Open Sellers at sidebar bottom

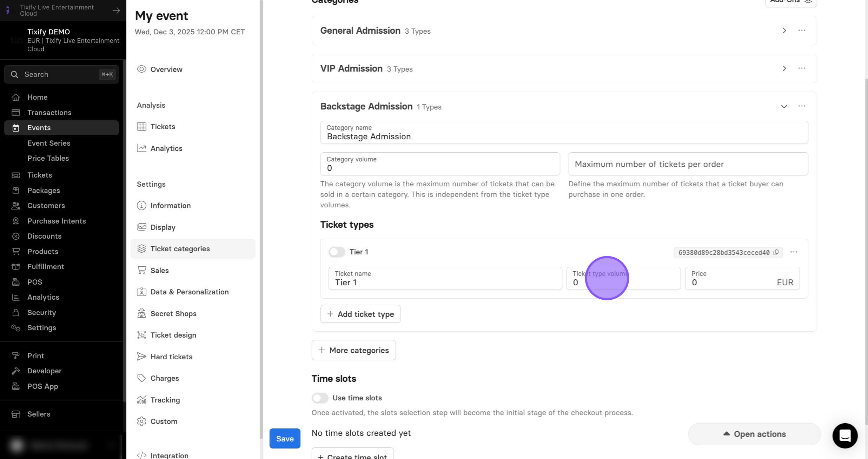click(39, 414)
